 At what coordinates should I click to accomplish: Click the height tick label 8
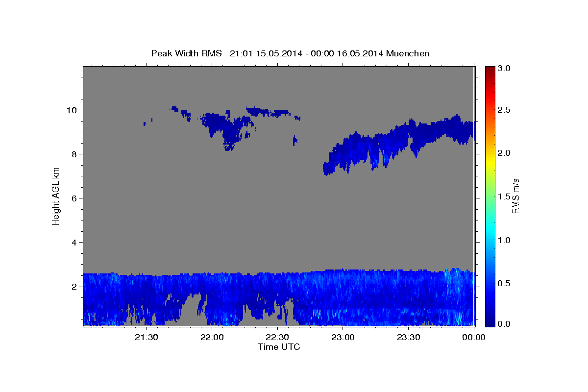(x=73, y=154)
